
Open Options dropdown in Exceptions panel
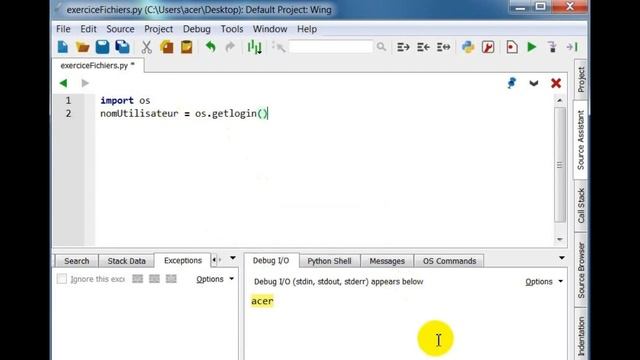pyautogui.click(x=215, y=279)
